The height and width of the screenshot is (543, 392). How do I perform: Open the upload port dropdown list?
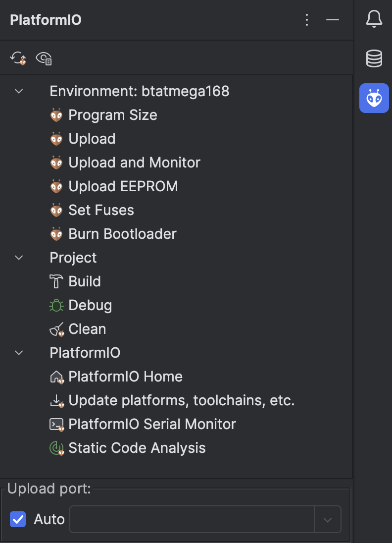[327, 519]
